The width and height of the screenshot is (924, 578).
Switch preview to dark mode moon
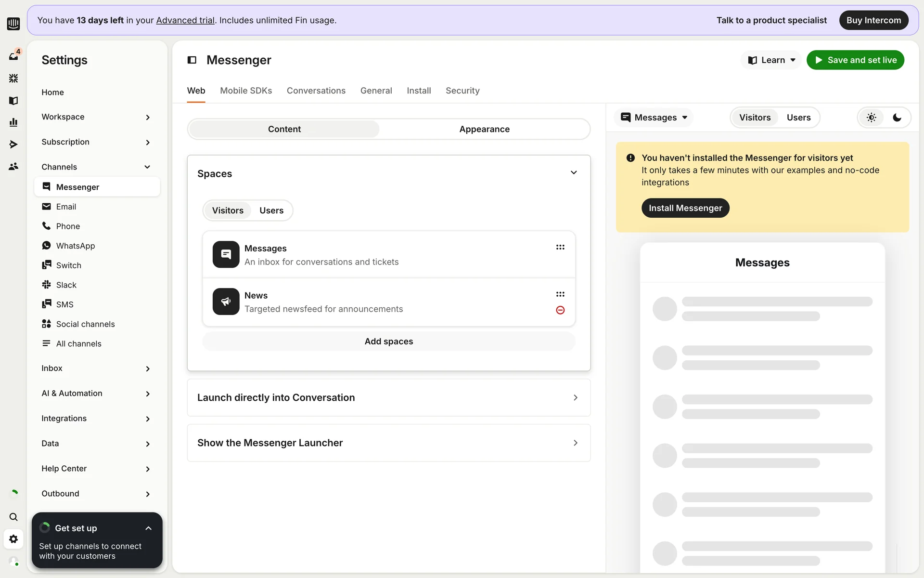pyautogui.click(x=897, y=118)
